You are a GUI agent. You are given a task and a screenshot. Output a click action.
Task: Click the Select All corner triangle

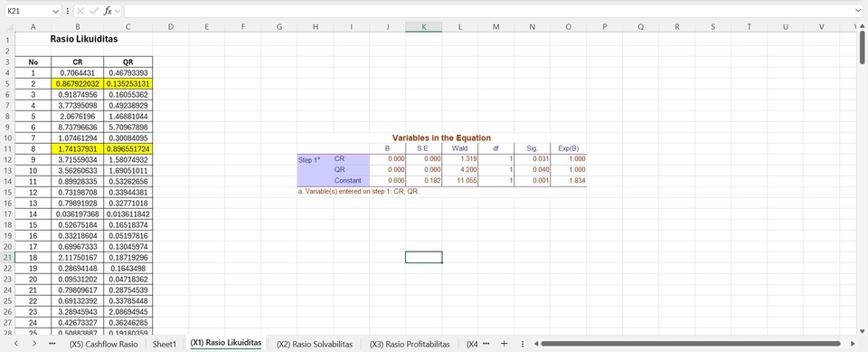point(8,26)
